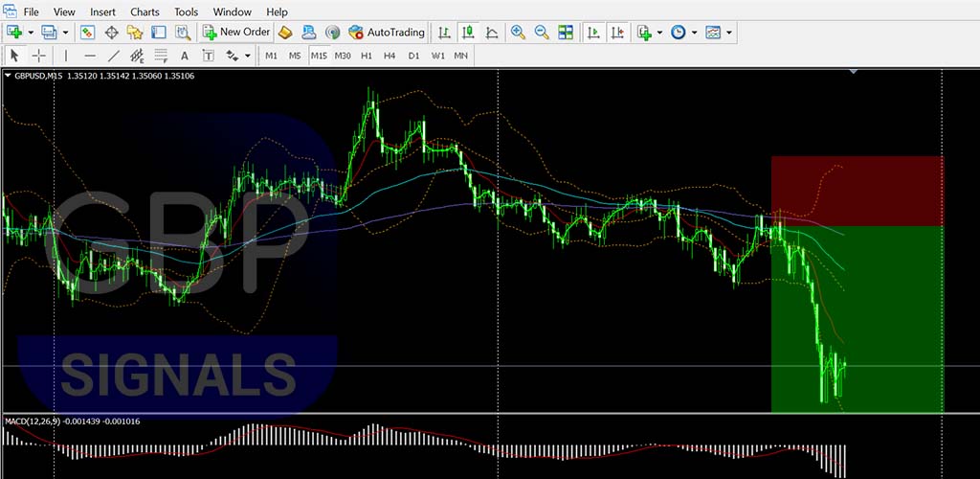
Task: Toggle the AutoTrading button
Action: 388,32
